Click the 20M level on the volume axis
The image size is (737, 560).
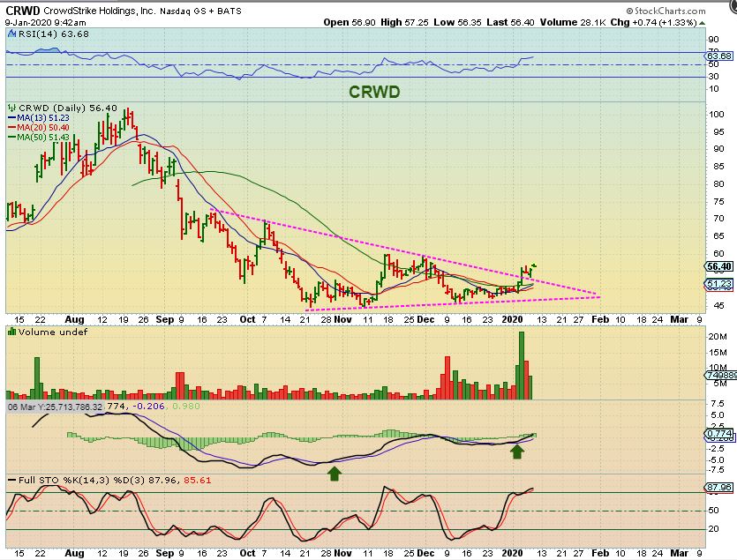click(x=718, y=336)
